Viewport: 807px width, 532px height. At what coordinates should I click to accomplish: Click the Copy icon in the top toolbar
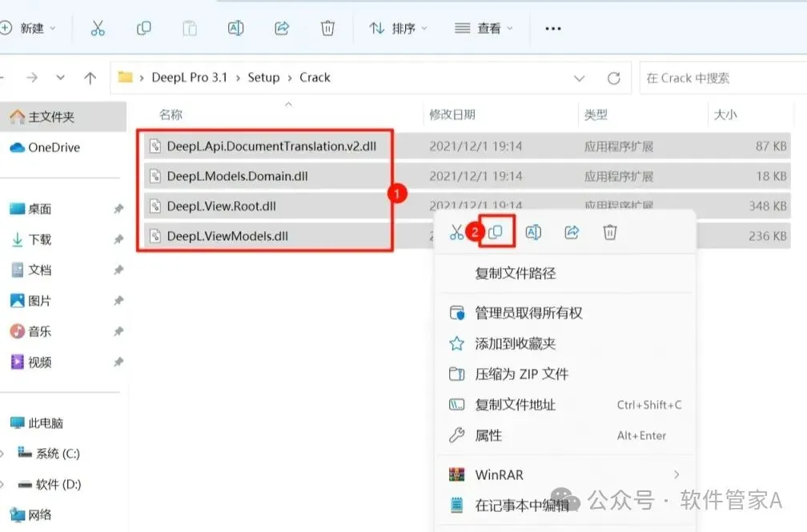143,28
